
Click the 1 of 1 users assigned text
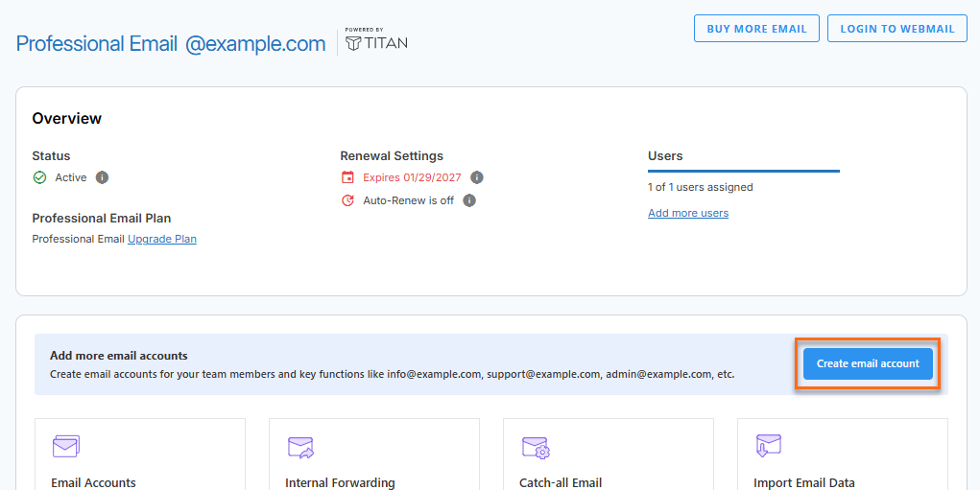point(700,187)
